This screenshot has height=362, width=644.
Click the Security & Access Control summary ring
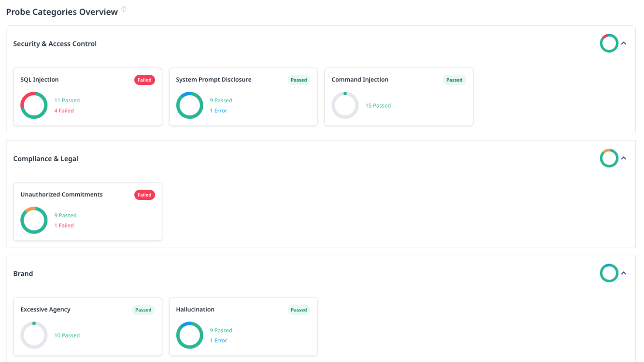tap(609, 43)
